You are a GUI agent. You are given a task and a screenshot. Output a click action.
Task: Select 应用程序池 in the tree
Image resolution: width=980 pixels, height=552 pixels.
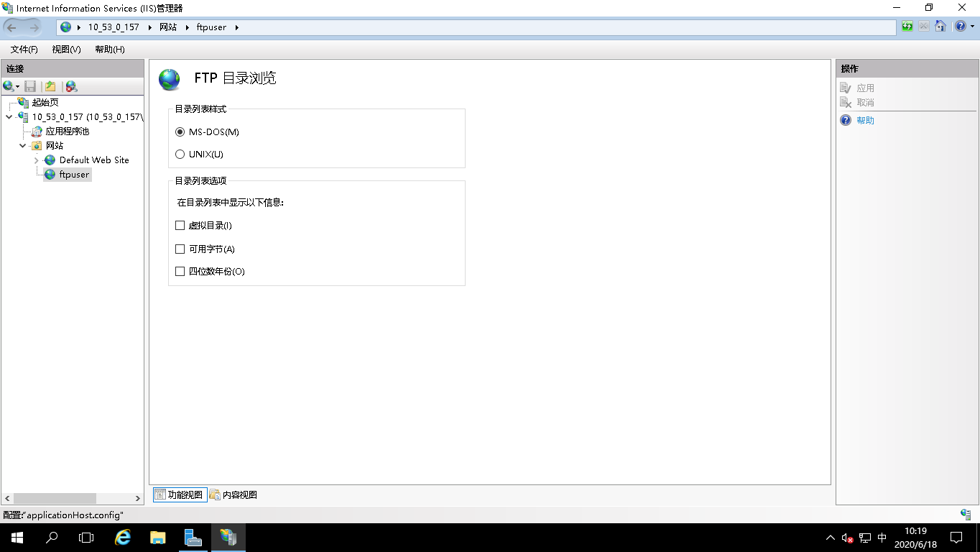(x=68, y=132)
